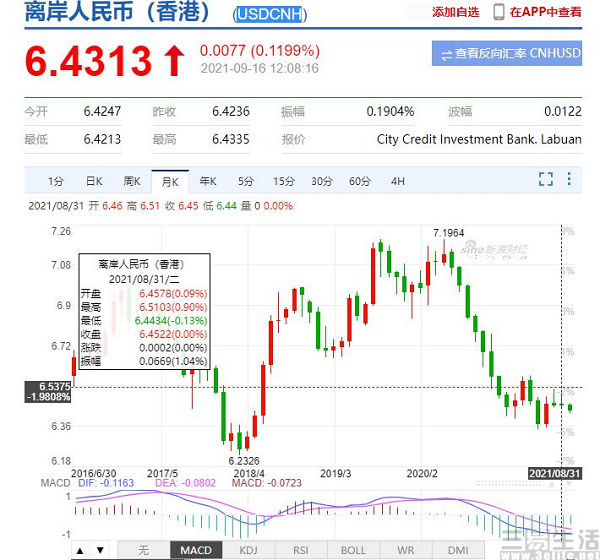Click the 最高 value 6.4335
The height and width of the screenshot is (560, 600).
pyautogui.click(x=231, y=139)
